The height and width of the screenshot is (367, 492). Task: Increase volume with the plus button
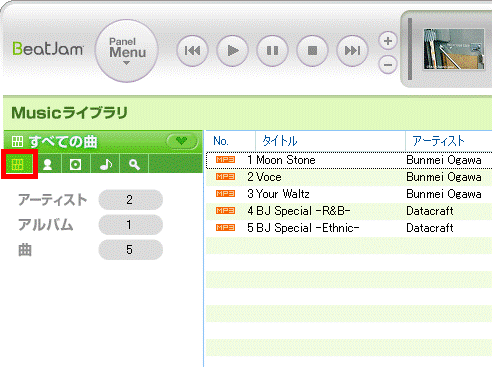(x=388, y=41)
